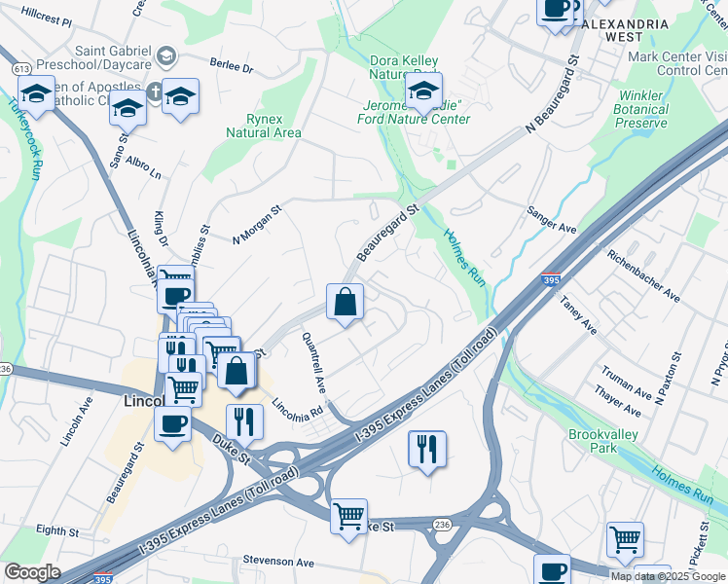Open the school marker next to the church icon
728x584 pixels.
tap(181, 97)
